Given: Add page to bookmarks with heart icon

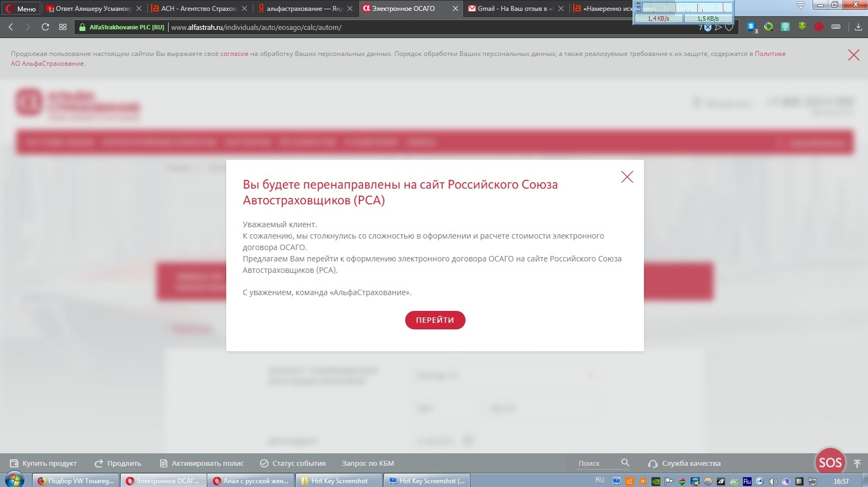Looking at the screenshot, I should (x=729, y=27).
